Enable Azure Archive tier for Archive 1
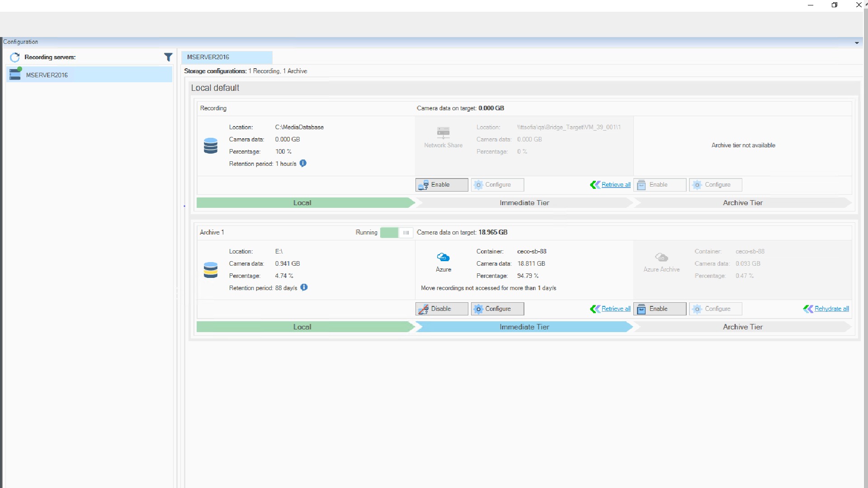868x488 pixels. click(659, 309)
